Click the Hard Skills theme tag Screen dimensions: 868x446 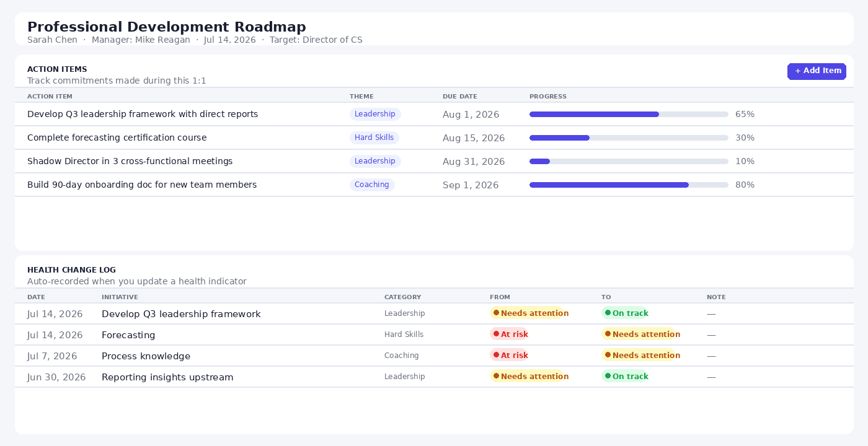point(374,138)
